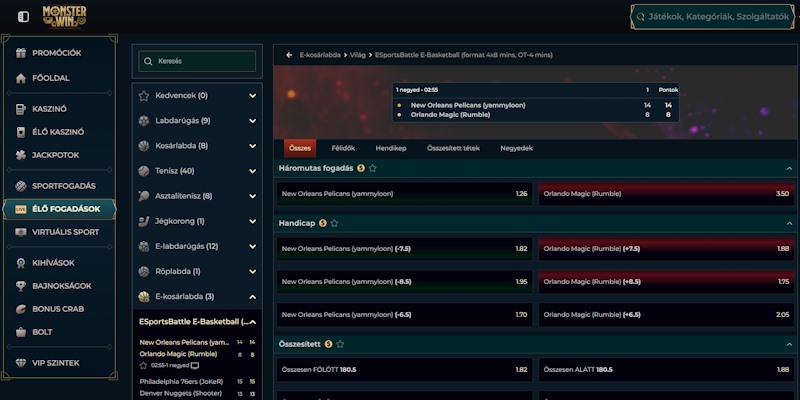
Task: Open Promóciók from the sidebar
Action: 59,53
